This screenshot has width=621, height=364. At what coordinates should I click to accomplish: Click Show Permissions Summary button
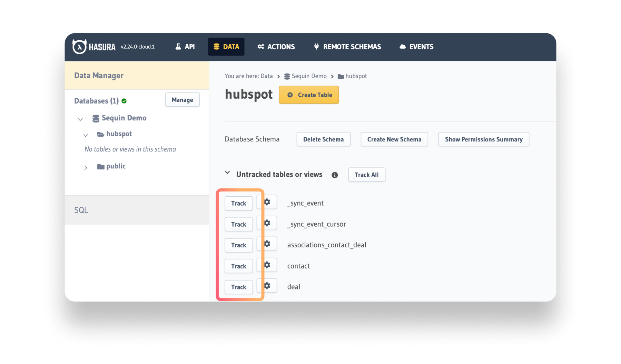[x=484, y=139]
